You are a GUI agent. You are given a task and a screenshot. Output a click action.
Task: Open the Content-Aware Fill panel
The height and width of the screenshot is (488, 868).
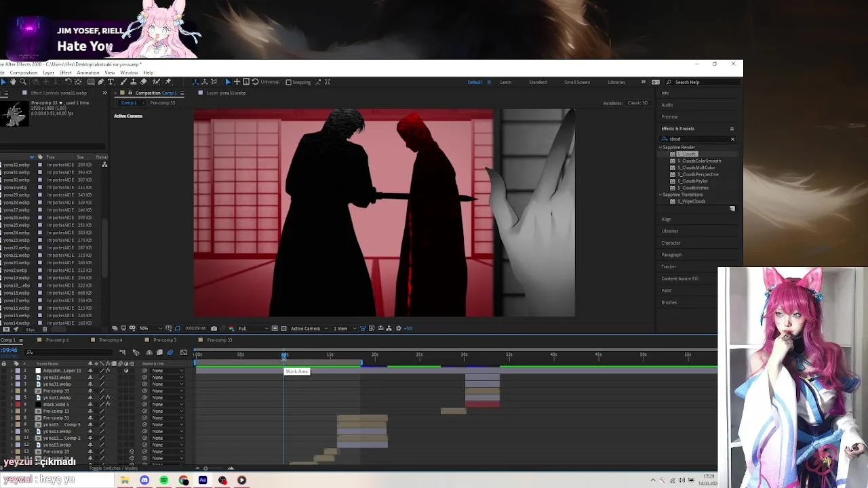[679, 279]
